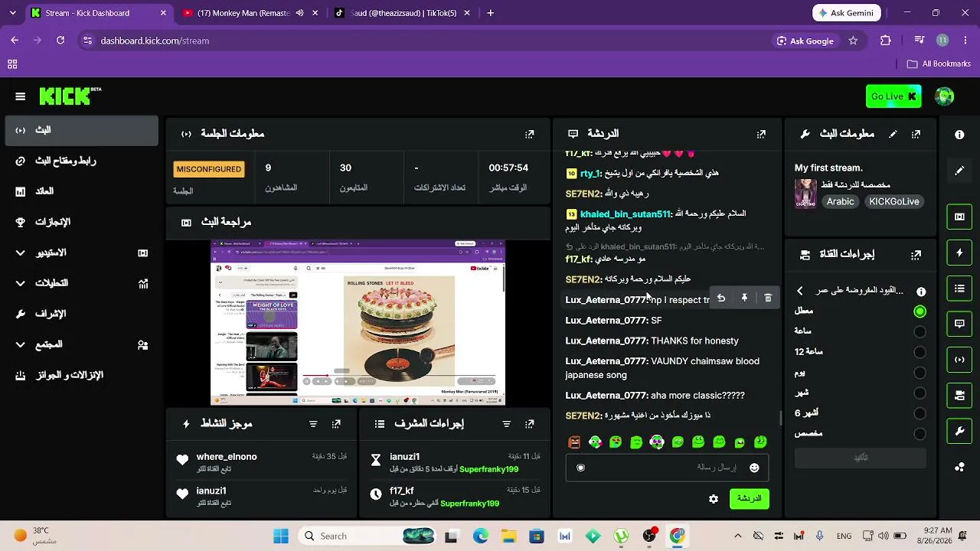Pop out the إجراءات القناة channel actions panel
Screen dimensions: 980x551
[916, 255]
